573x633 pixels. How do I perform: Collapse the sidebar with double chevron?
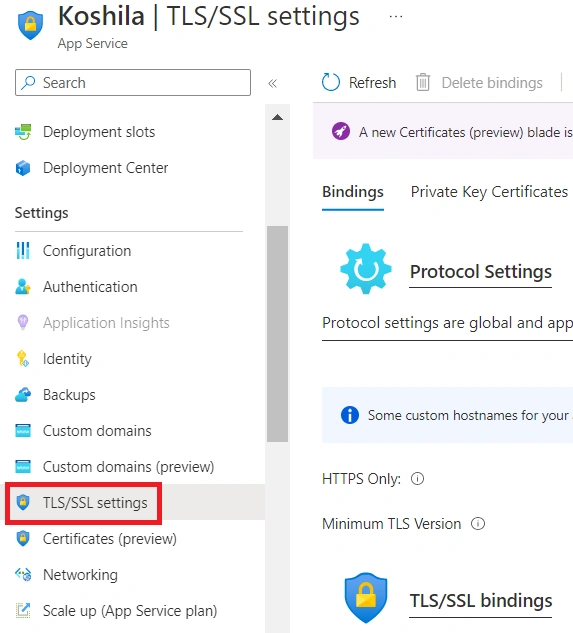coord(273,83)
